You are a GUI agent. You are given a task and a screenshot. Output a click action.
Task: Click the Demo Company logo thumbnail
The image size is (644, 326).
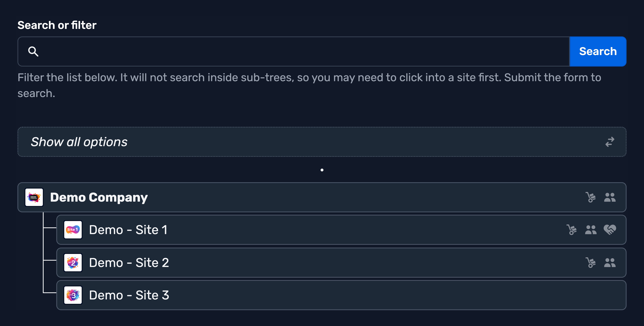pos(34,197)
